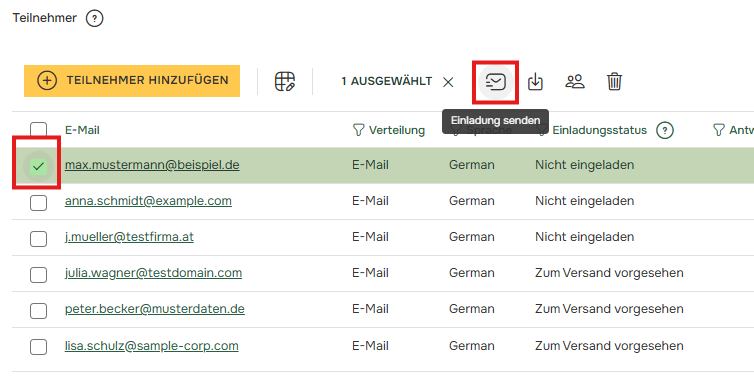Click the Einladungsstatus column header text

pos(600,130)
